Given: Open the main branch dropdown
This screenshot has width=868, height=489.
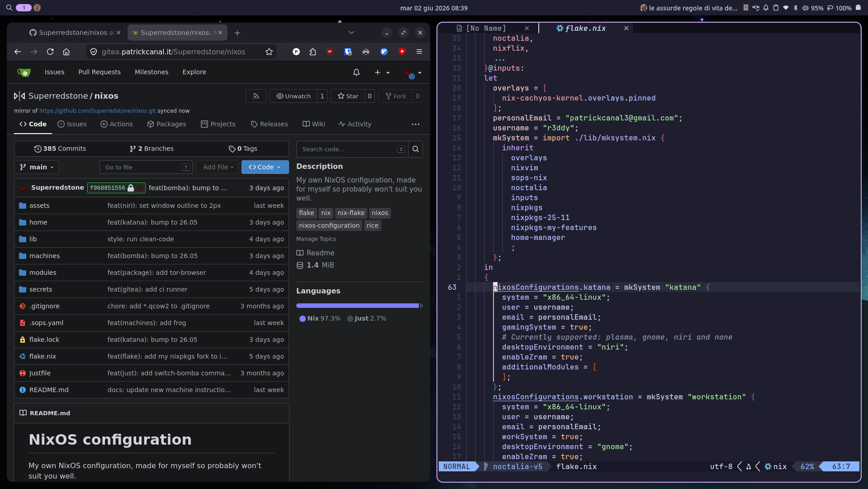Looking at the screenshot, I should pos(37,167).
